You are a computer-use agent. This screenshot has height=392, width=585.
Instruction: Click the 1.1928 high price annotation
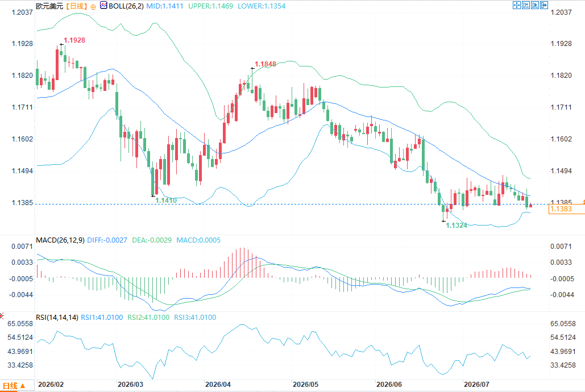(74, 40)
